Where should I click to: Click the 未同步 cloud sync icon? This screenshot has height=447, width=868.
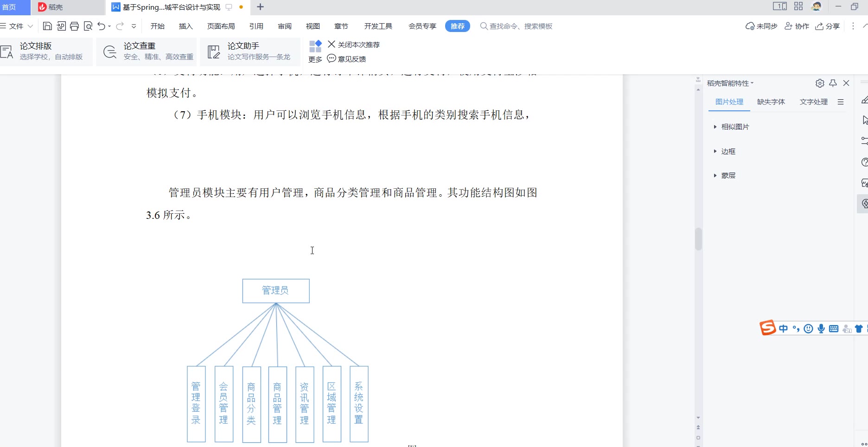pyautogui.click(x=761, y=26)
